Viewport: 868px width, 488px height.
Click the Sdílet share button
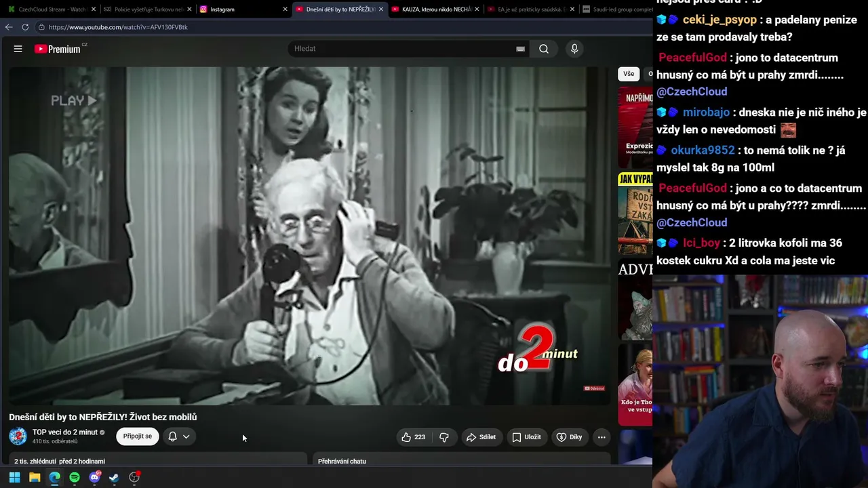coord(481,437)
